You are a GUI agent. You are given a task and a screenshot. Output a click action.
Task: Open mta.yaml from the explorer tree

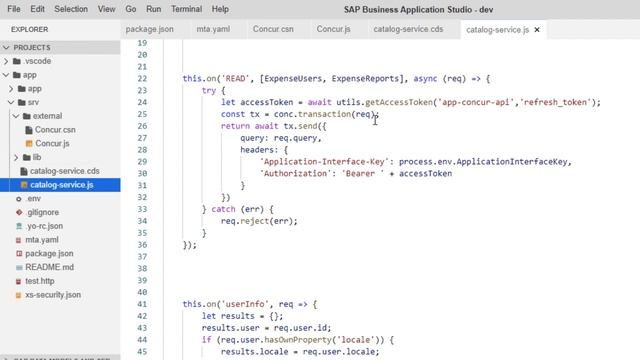pyautogui.click(x=42, y=240)
